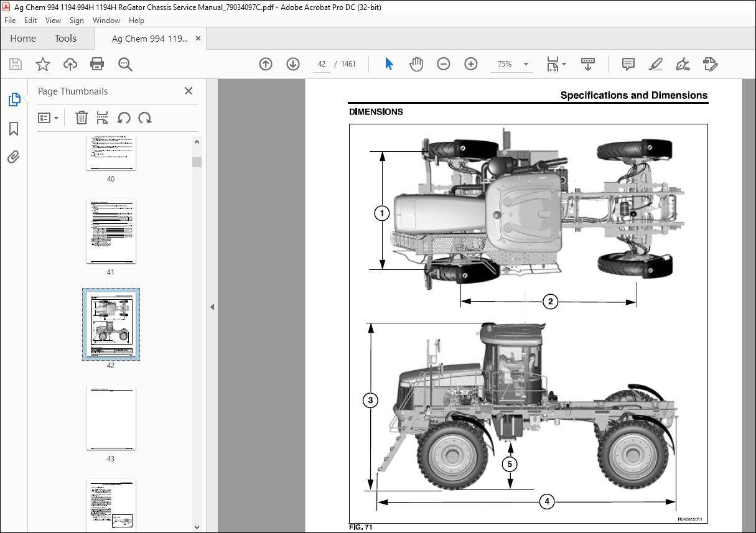
Task: Zoom out with the minus icon
Action: click(444, 64)
